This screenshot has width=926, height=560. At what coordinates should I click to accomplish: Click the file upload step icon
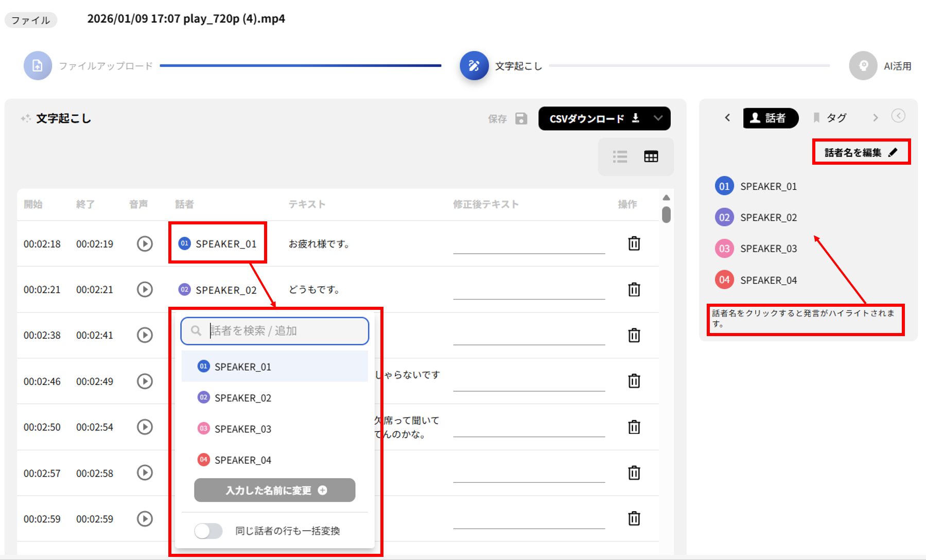pyautogui.click(x=38, y=66)
